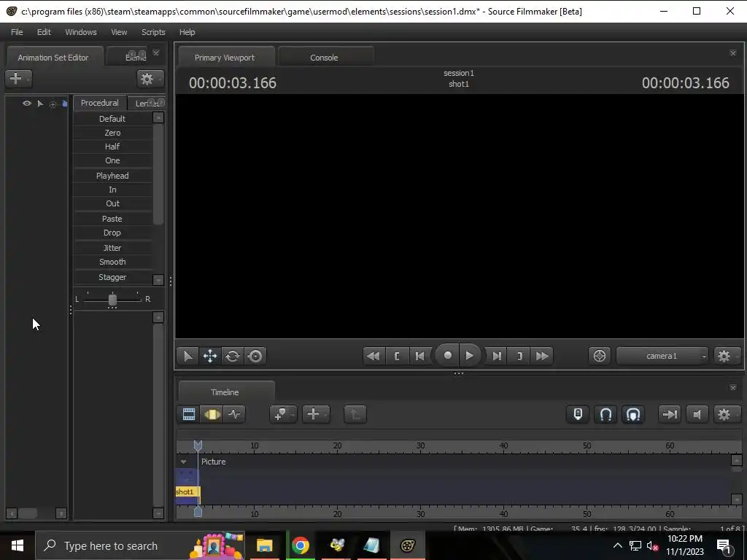Start recording with the record button
The image size is (747, 560).
click(447, 355)
